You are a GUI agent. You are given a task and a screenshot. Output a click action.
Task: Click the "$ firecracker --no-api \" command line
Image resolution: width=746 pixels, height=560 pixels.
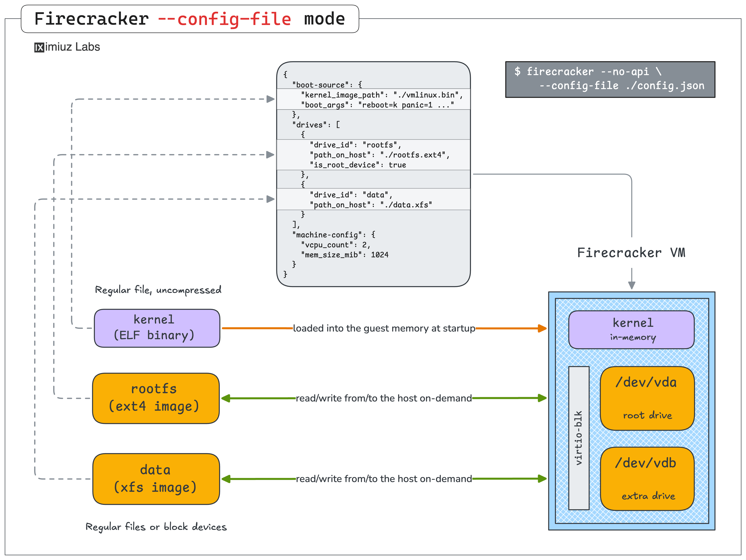[588, 71]
